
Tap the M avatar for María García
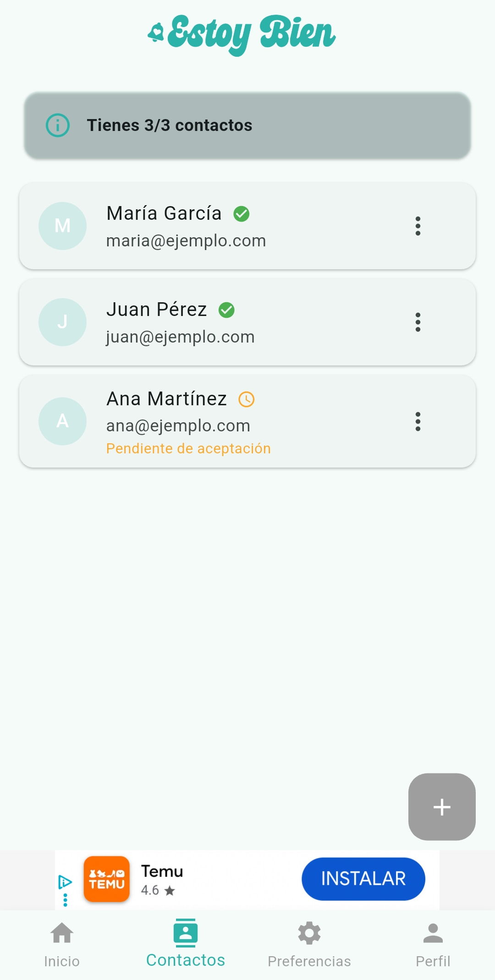click(62, 226)
